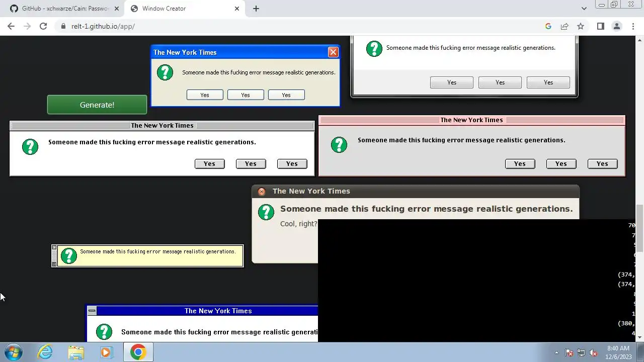Click the question icon in the Windows 3.1 dialog
Image resolution: width=644 pixels, height=362 pixels.
pyautogui.click(x=104, y=332)
